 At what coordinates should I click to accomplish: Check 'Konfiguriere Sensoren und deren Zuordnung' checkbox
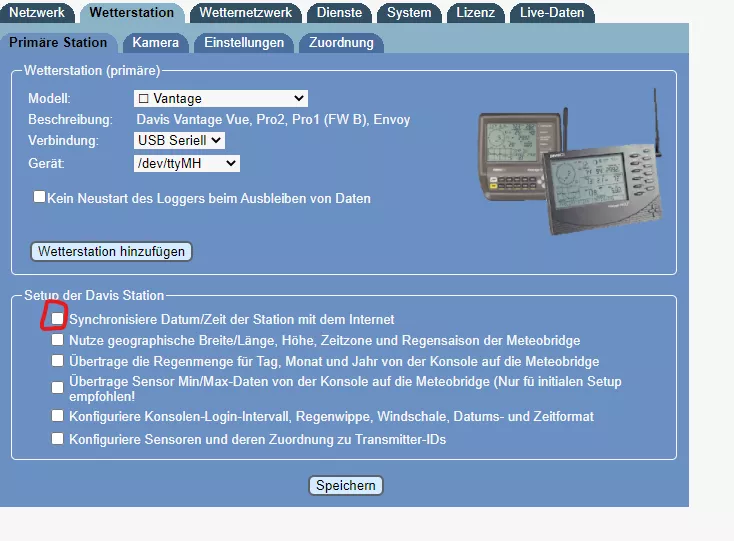[x=57, y=439]
